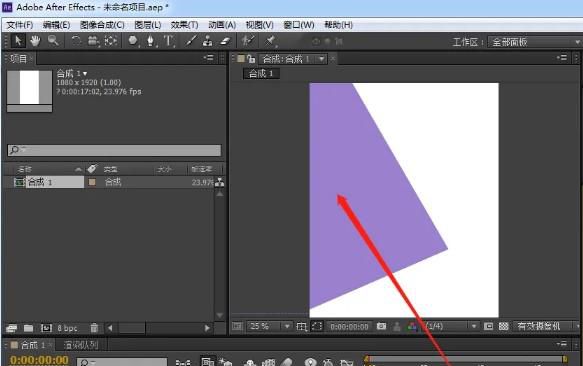Click the 合成 1 preview thumbnail

29,91
